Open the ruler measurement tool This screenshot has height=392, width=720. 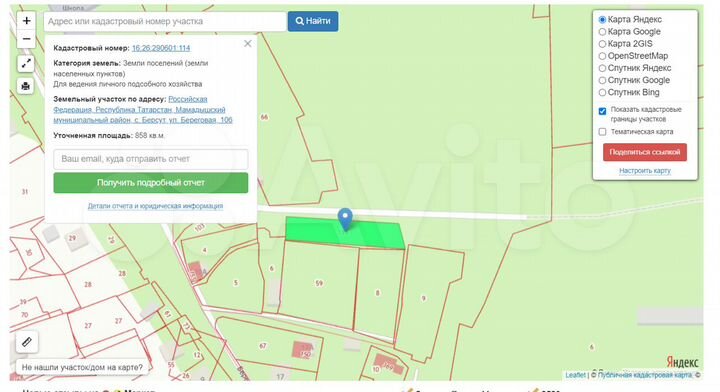coord(27,342)
